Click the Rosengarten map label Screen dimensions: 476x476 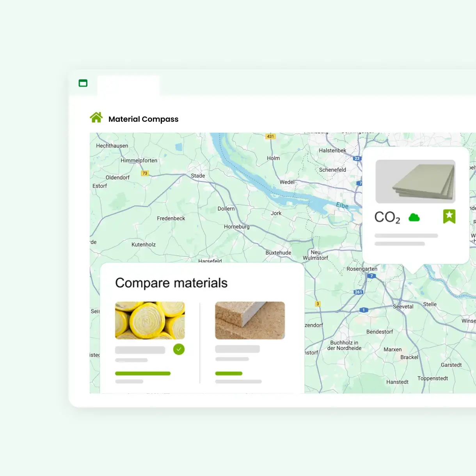point(362,269)
